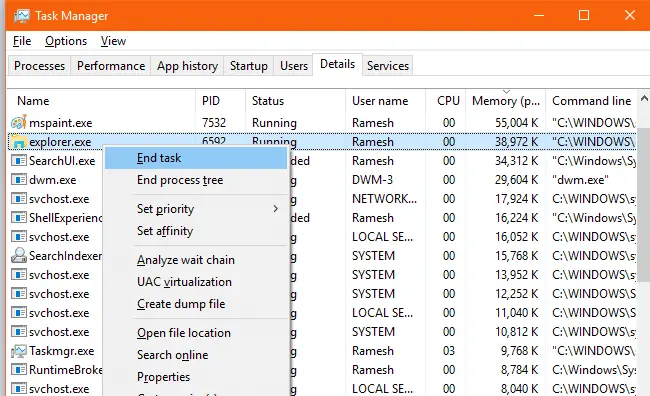Click the 03 CPU value for Taskmgr.exe
Viewport: 650px width, 396px height.
coord(449,351)
